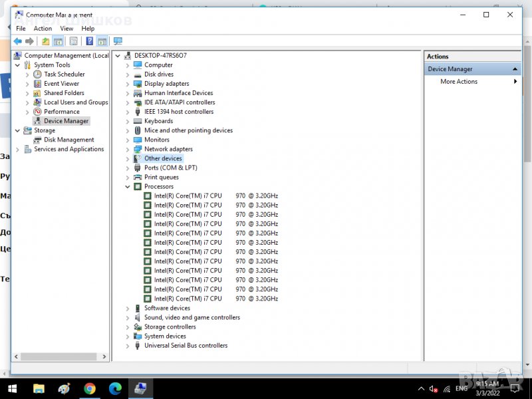Open File Explorer from the taskbar
The image size is (532, 399).
click(x=39, y=388)
